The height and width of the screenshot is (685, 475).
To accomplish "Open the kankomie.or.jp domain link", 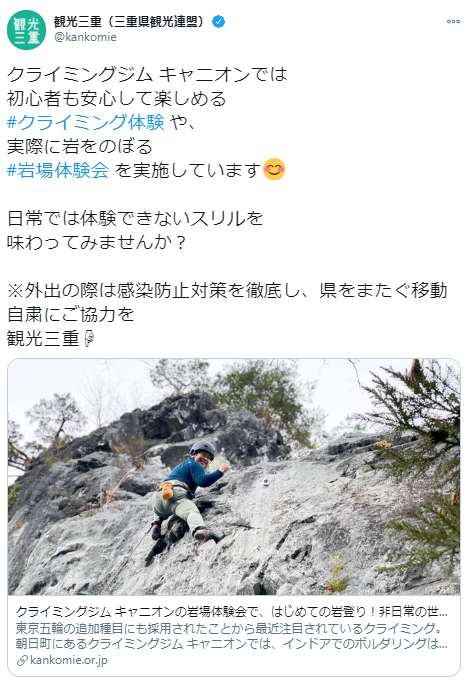I will pos(69,661).
